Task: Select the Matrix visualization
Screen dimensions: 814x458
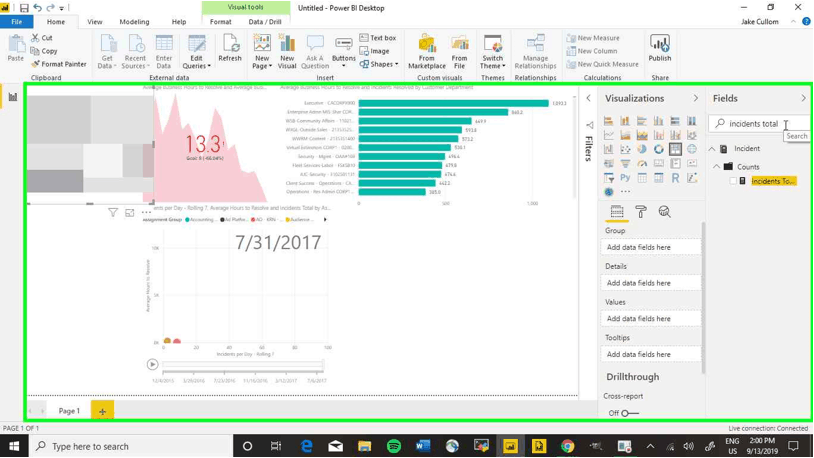Action: coord(658,178)
